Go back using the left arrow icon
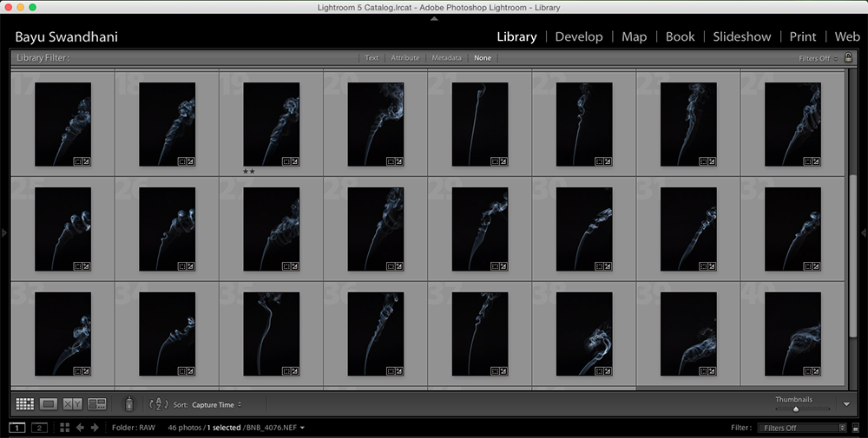The height and width of the screenshot is (438, 868). [x=80, y=428]
